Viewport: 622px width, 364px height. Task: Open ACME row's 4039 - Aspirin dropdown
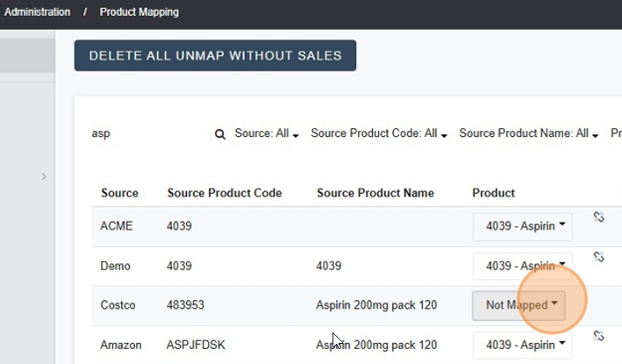coord(522,225)
